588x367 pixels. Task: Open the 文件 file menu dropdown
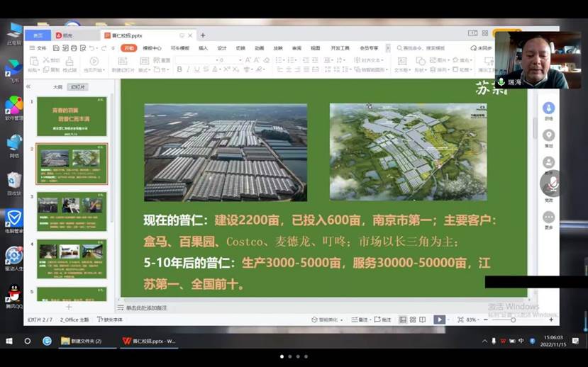[x=39, y=48]
